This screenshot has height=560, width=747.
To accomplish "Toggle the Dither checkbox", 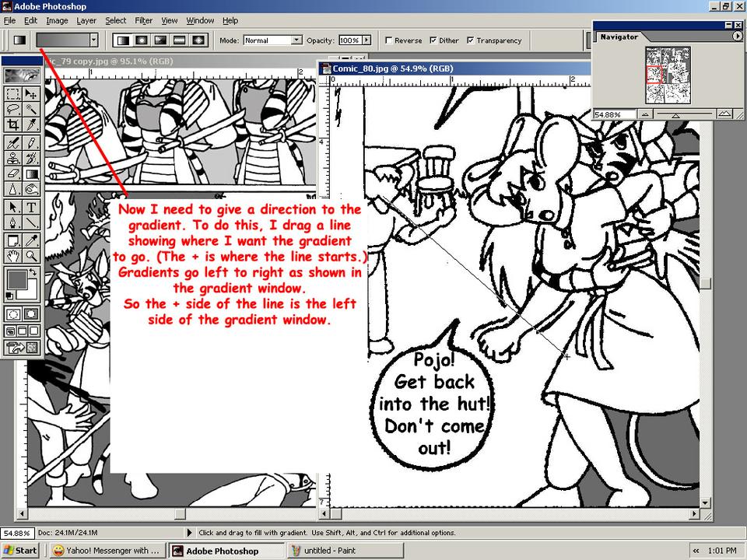I will tap(433, 40).
